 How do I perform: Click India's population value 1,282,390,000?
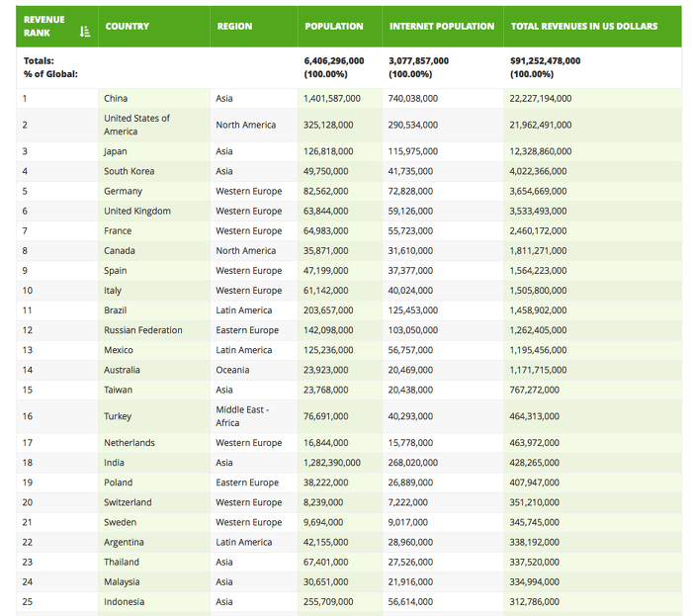(x=332, y=463)
